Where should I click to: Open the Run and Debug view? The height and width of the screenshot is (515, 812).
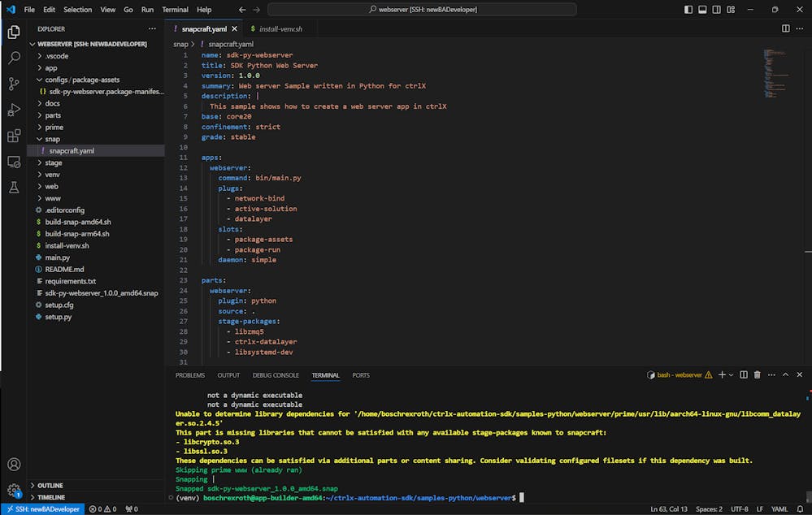[x=13, y=110]
